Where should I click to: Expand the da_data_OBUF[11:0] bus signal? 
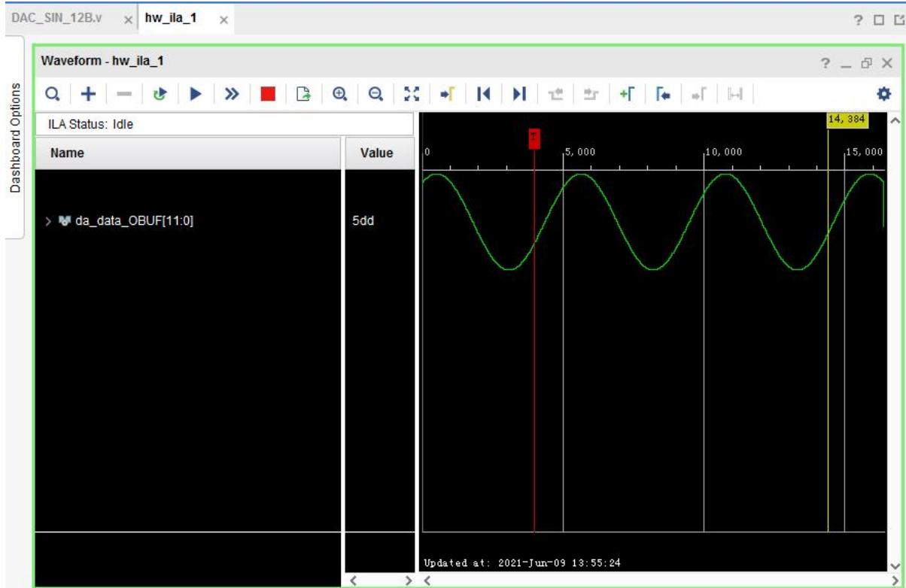point(49,221)
